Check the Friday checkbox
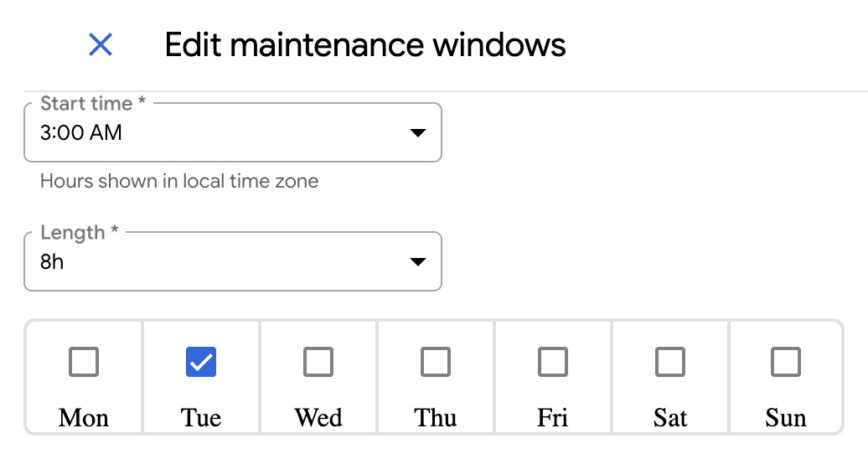This screenshot has width=868, height=459. click(552, 362)
